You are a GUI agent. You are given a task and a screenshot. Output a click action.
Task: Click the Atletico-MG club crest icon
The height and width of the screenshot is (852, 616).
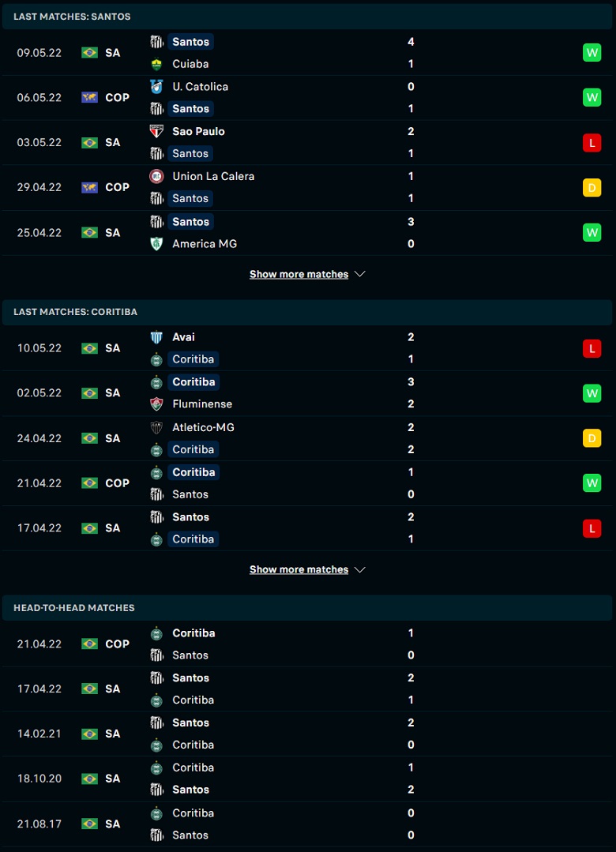[x=156, y=428]
